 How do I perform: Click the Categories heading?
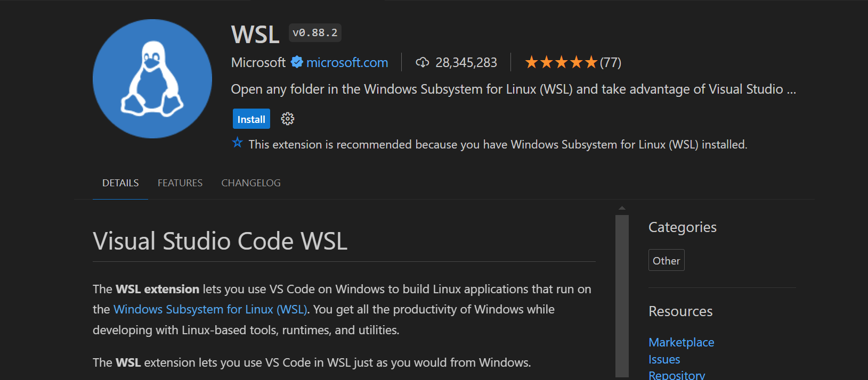[x=683, y=227]
